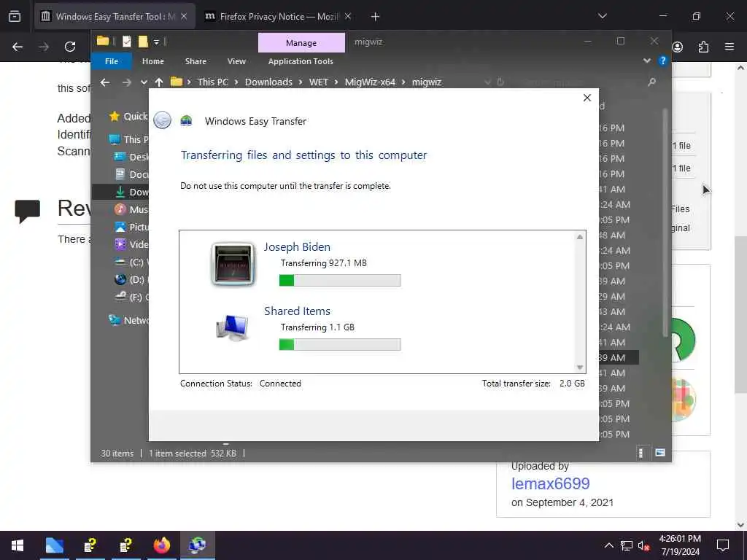Open recent locations dropdown in Explorer
The image size is (747, 560).
(144, 82)
